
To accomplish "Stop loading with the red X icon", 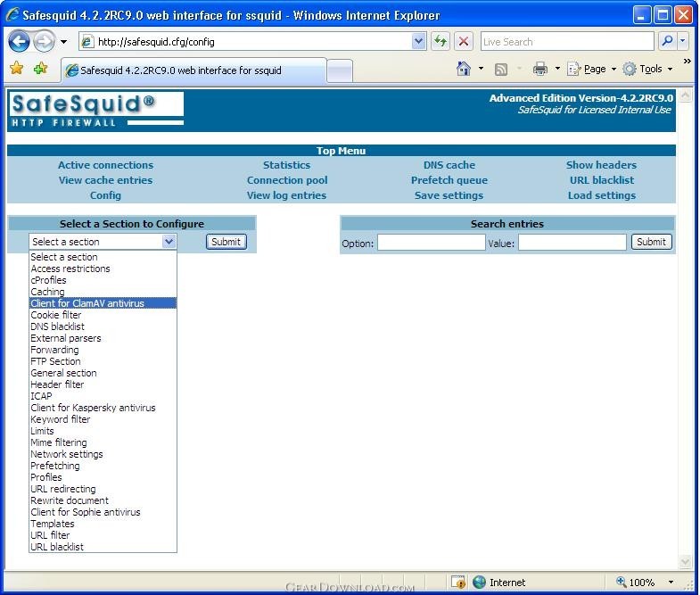I will click(464, 42).
